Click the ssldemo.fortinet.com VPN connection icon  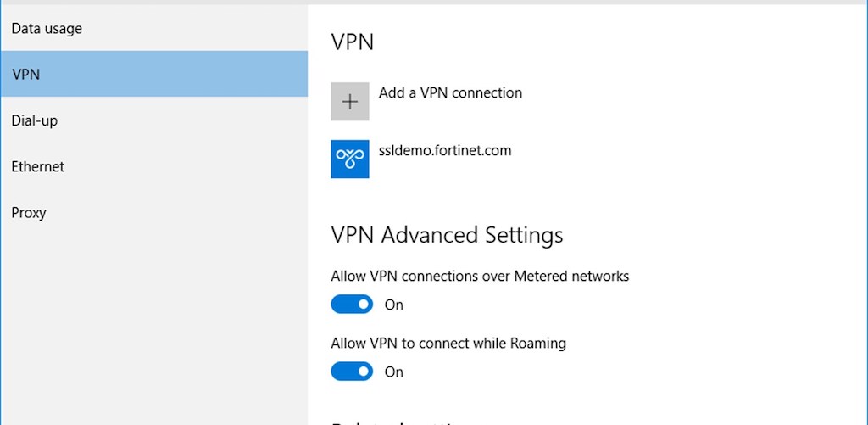[x=350, y=159]
